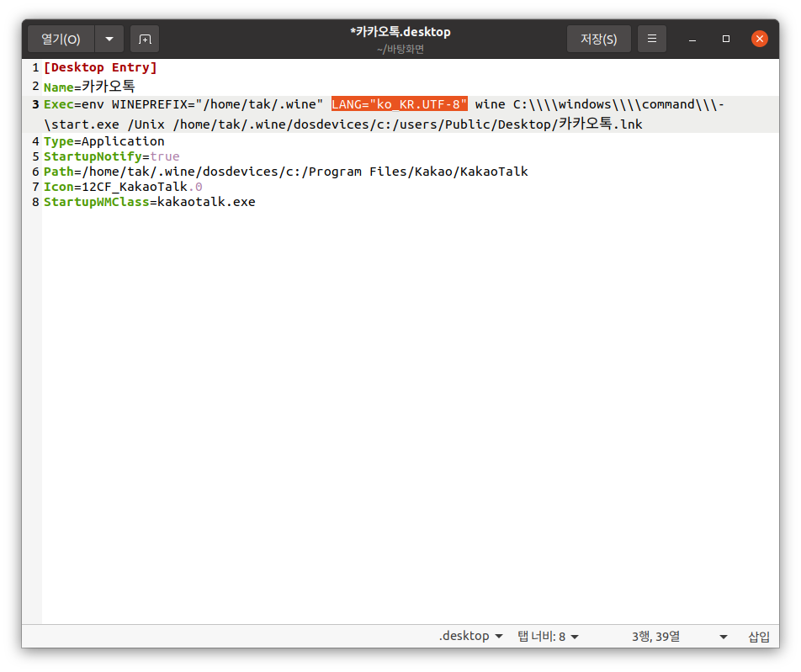Click the highlighted LANG="ko_KR.UTF-8" text
The image size is (801, 672).
click(x=399, y=104)
